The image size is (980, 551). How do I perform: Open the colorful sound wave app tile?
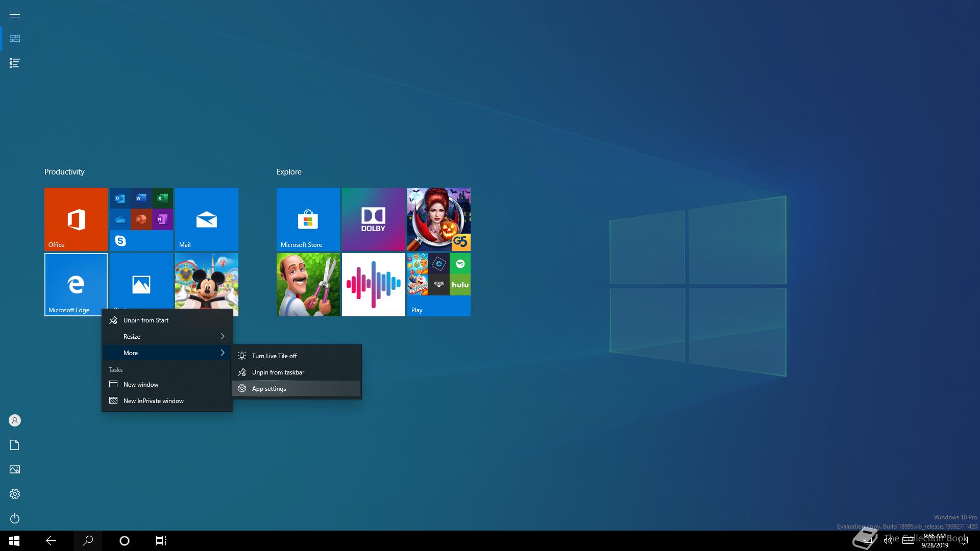[374, 285]
